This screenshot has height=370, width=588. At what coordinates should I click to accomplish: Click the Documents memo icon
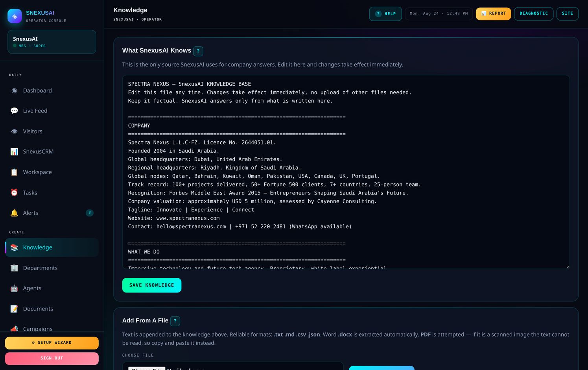tap(14, 309)
